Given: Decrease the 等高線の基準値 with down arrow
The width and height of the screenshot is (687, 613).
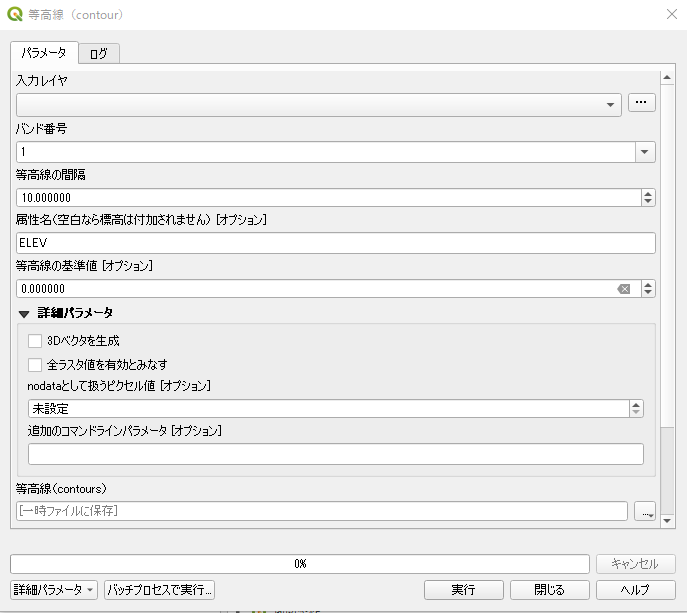Looking at the screenshot, I should click(647, 293).
